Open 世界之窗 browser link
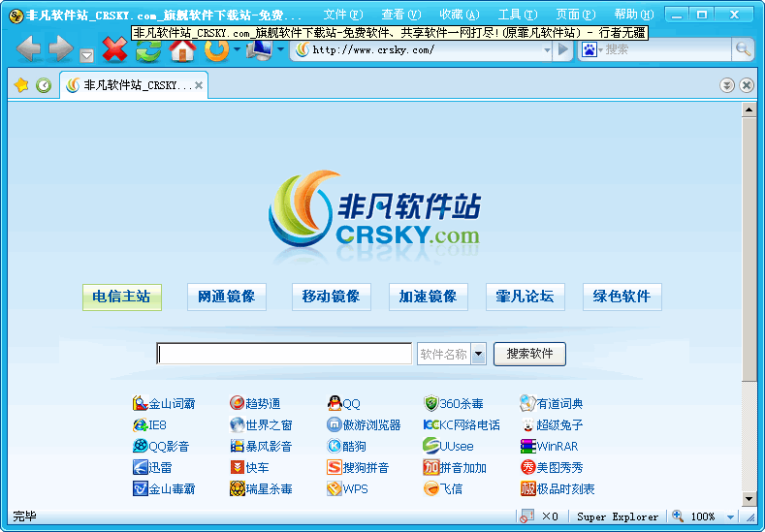765x532 pixels. pyautogui.click(x=261, y=424)
